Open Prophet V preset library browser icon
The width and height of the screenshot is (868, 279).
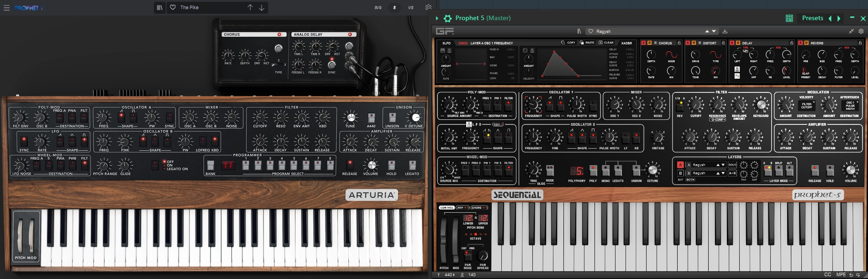coord(159,7)
